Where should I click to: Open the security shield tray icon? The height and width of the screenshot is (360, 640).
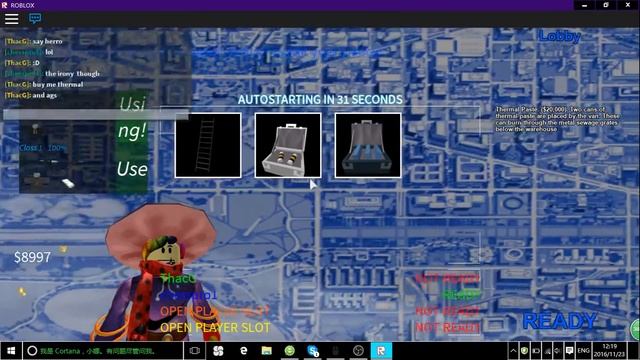click(x=524, y=351)
